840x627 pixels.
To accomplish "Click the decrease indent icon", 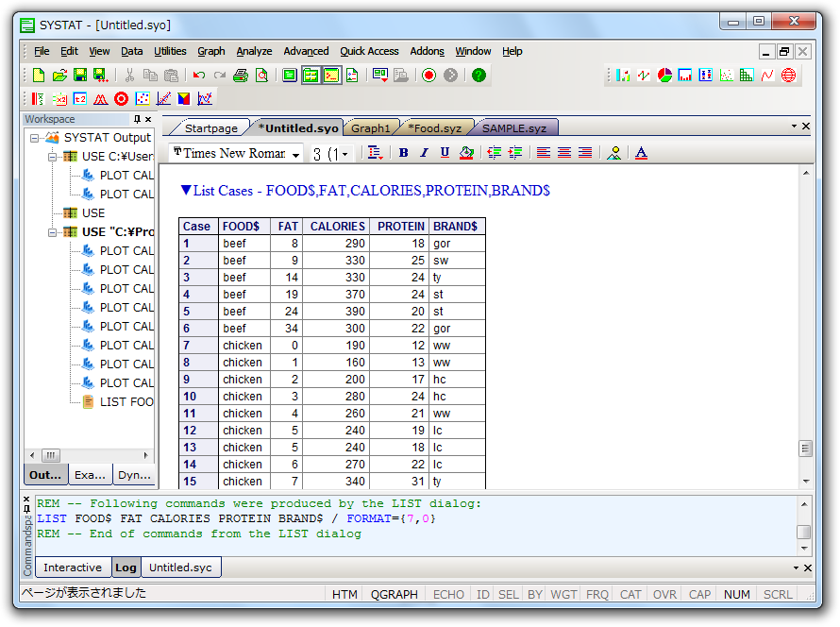I will click(x=494, y=153).
